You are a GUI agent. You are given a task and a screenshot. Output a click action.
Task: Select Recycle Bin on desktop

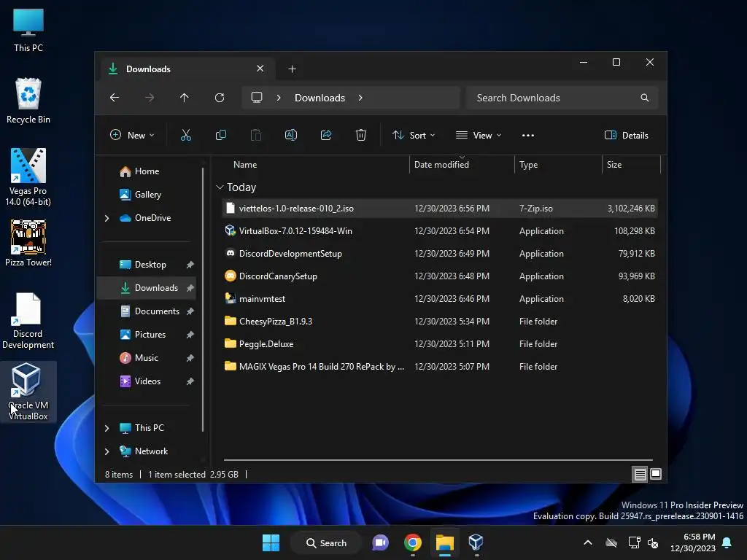(x=28, y=101)
